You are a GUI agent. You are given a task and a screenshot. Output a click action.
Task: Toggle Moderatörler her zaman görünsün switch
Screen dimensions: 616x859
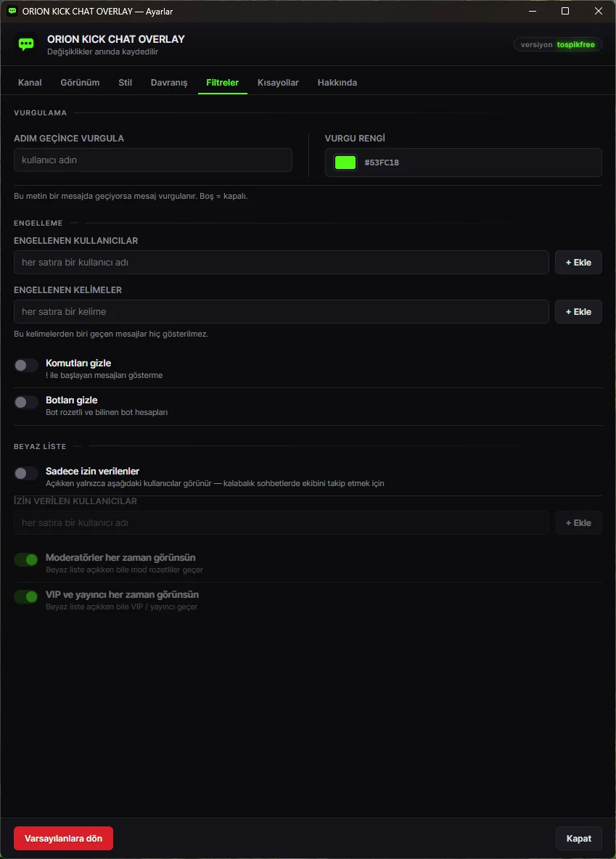pos(26,559)
